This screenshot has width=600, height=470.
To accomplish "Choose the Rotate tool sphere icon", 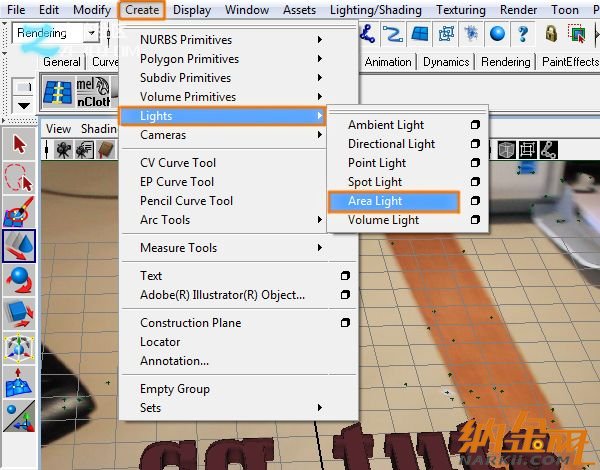I will (19, 279).
